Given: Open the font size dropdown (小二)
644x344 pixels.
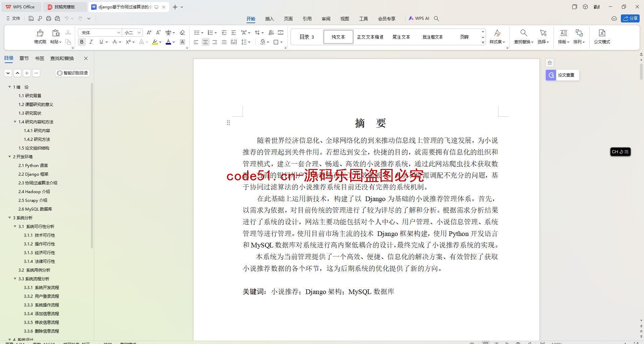Looking at the screenshot, I should 139,33.
